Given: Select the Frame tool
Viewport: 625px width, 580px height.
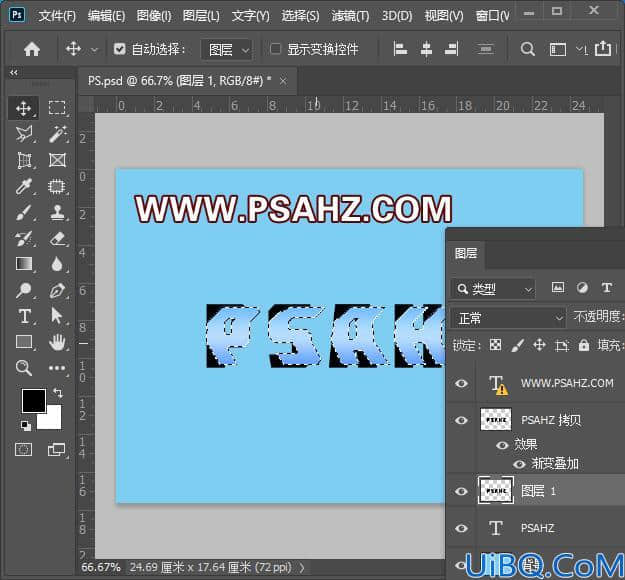Looking at the screenshot, I should pyautogui.click(x=57, y=160).
